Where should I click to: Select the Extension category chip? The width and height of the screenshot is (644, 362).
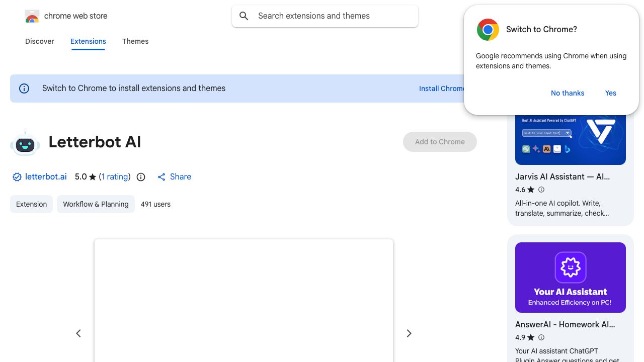(x=31, y=204)
